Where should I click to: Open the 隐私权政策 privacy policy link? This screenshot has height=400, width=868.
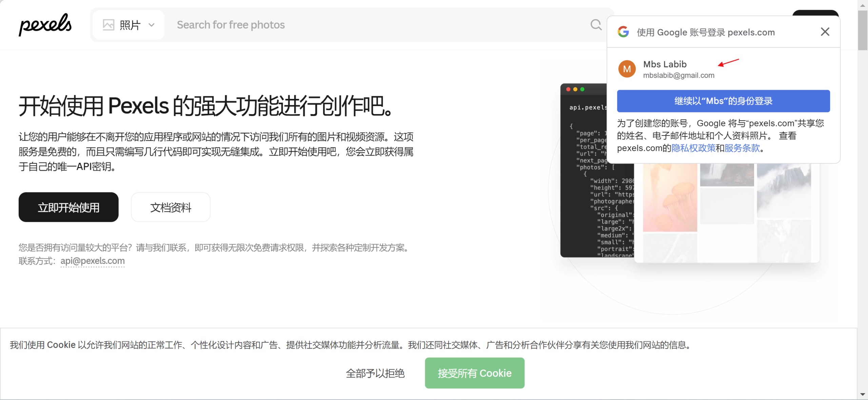pyautogui.click(x=694, y=148)
